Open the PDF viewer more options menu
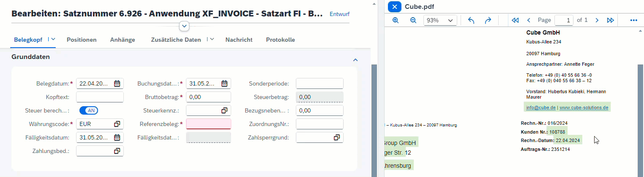The image size is (644, 177). [633, 20]
